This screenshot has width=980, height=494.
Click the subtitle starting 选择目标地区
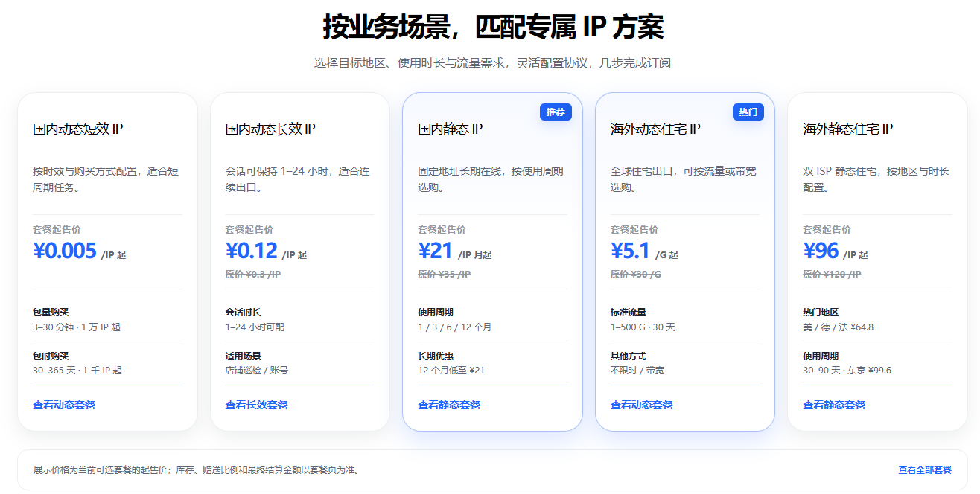[492, 63]
